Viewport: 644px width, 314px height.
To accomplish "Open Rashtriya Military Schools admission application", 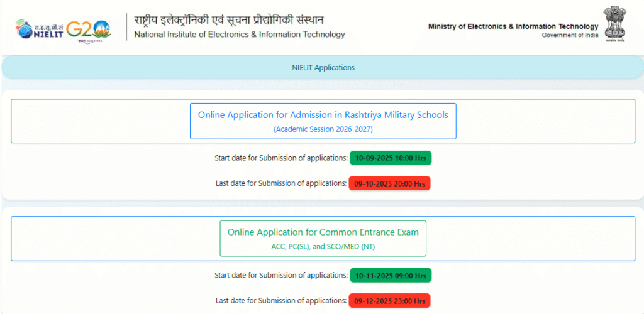I will (x=323, y=115).
